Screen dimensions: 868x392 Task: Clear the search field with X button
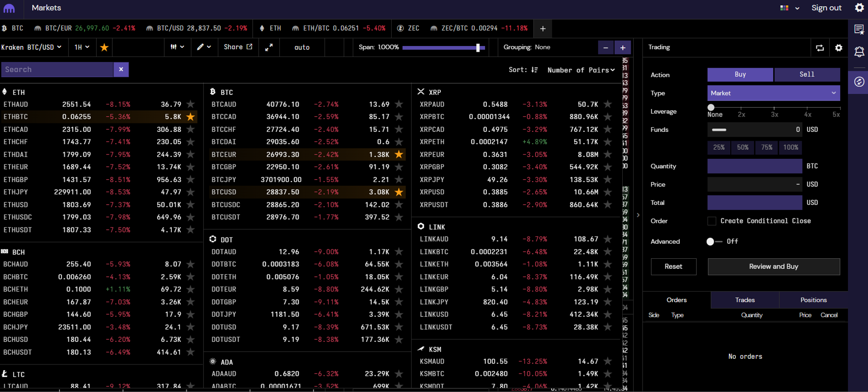[x=121, y=69]
